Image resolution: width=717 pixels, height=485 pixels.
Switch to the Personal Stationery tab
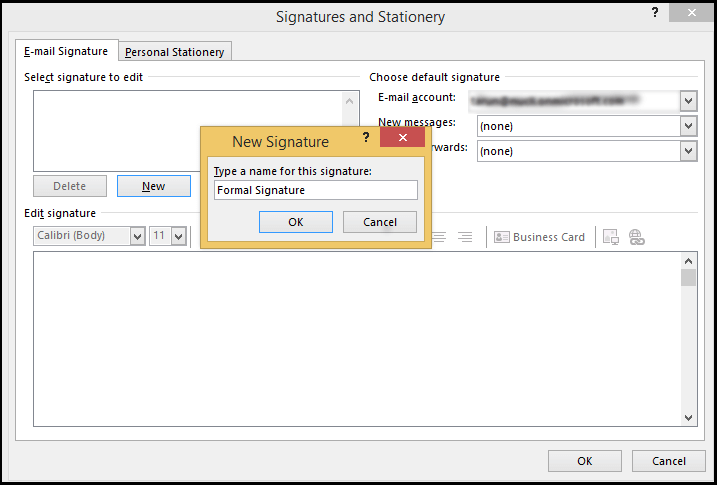[175, 52]
